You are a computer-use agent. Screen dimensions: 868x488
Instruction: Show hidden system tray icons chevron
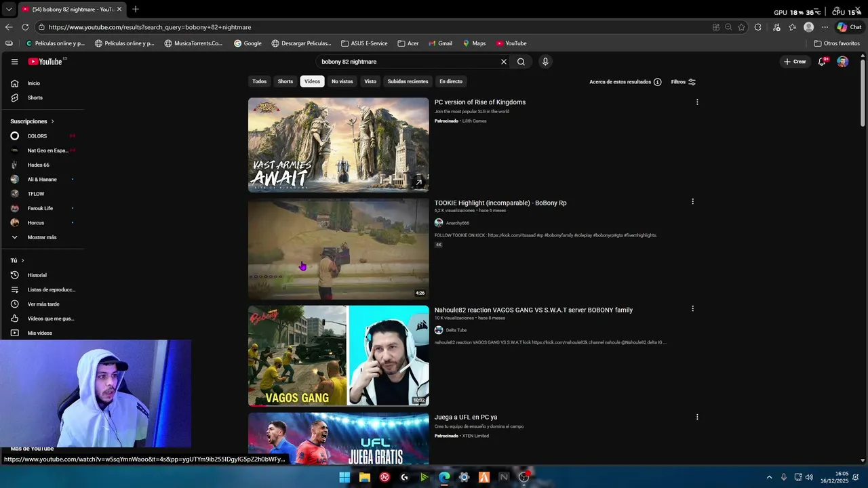pyautogui.click(x=769, y=477)
